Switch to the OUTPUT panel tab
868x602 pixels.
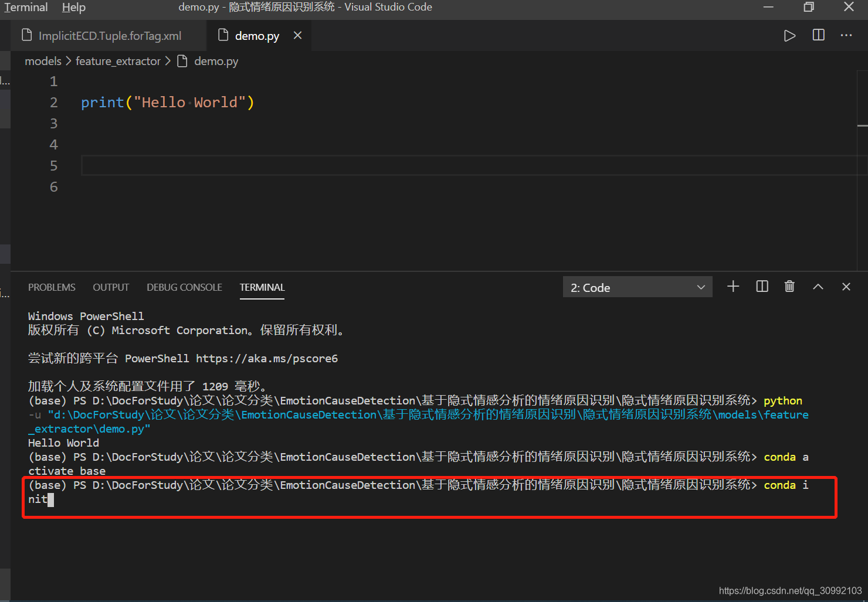111,287
